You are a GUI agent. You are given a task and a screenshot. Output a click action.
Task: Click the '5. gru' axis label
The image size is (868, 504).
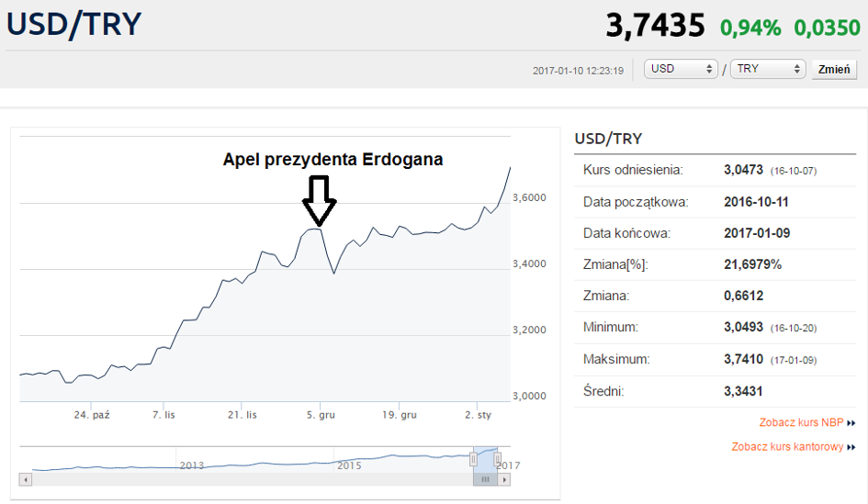pos(321,415)
